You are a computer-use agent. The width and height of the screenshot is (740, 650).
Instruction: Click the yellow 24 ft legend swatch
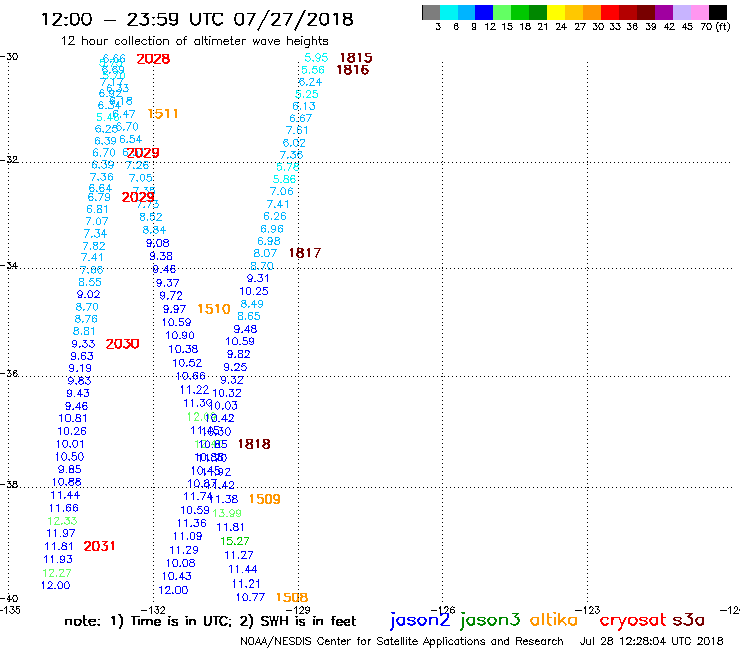point(556,12)
